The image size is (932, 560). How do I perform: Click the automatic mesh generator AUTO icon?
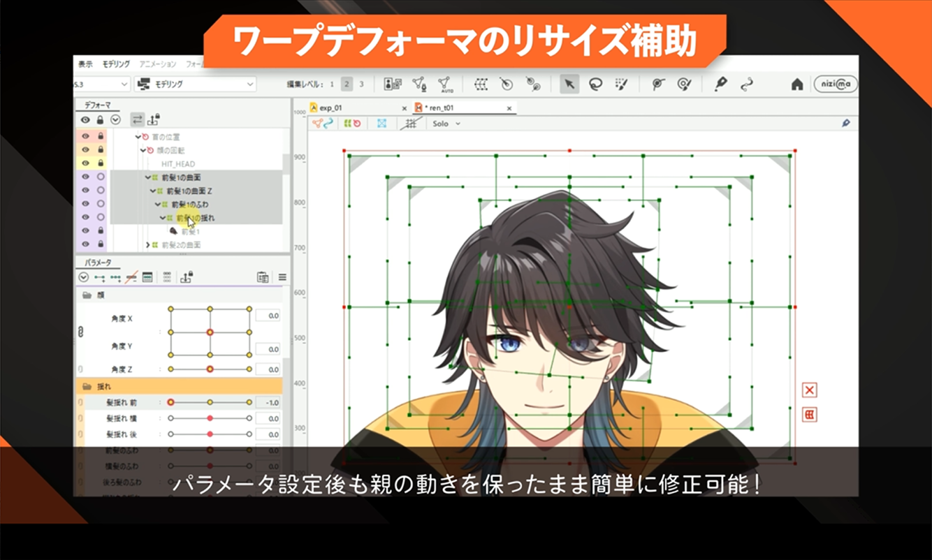point(444,84)
